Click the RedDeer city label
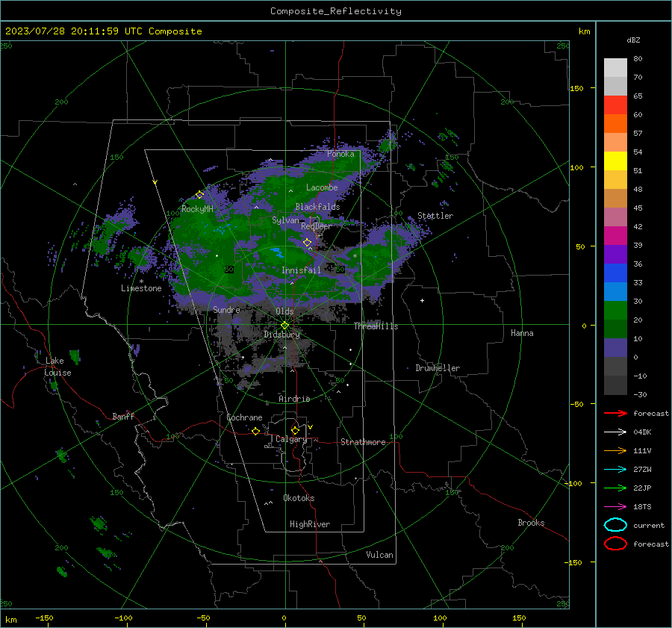The height and width of the screenshot is (628, 672). click(317, 226)
